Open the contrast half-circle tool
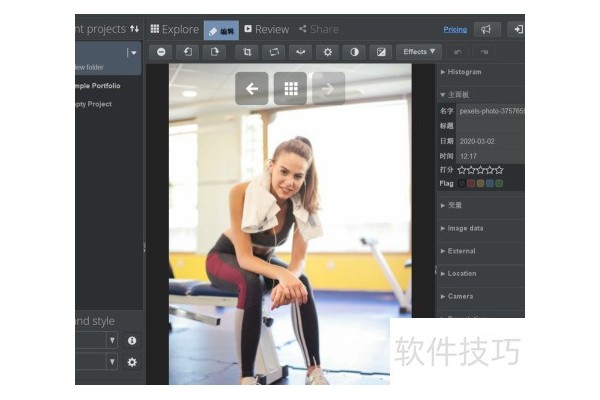The height and width of the screenshot is (400, 600). point(354,52)
